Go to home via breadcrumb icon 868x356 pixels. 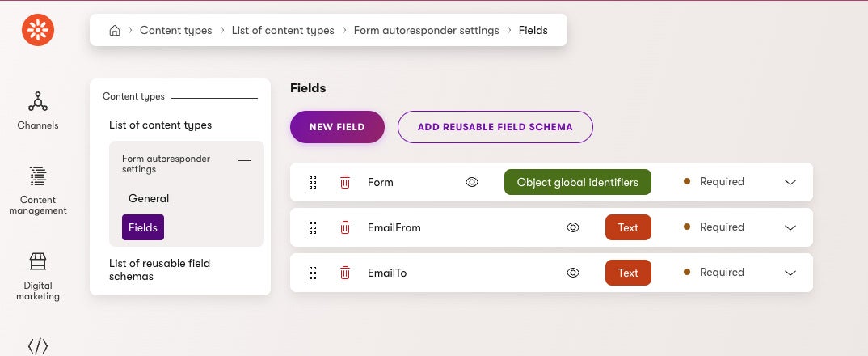(115, 30)
